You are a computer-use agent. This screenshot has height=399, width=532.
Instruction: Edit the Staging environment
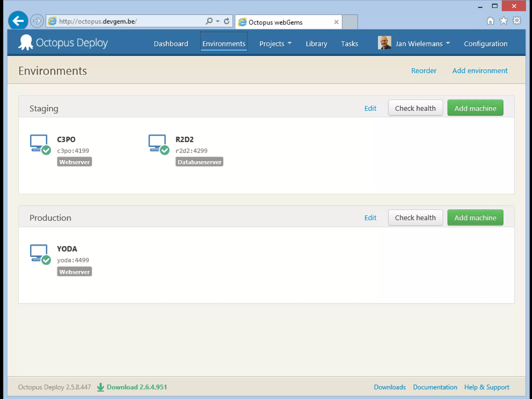[370, 108]
